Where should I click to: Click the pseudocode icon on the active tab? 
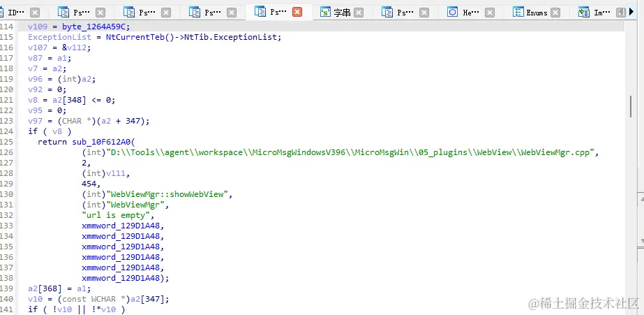(260, 11)
